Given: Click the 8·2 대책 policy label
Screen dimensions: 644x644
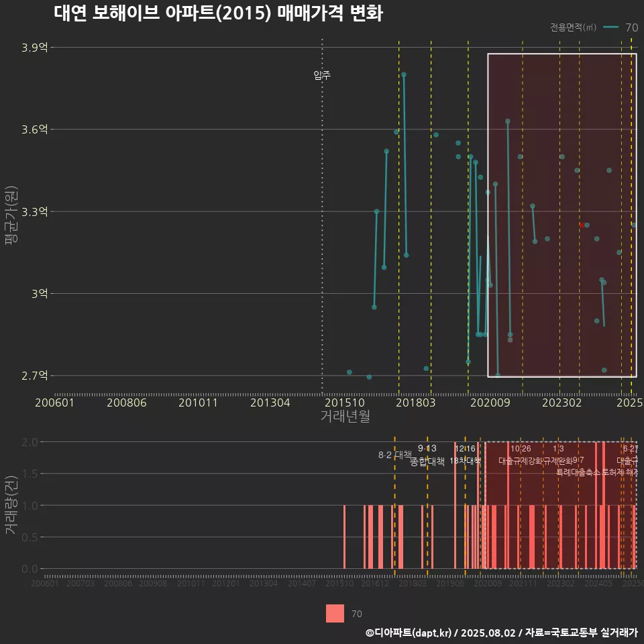Looking at the screenshot, I should [394, 455].
